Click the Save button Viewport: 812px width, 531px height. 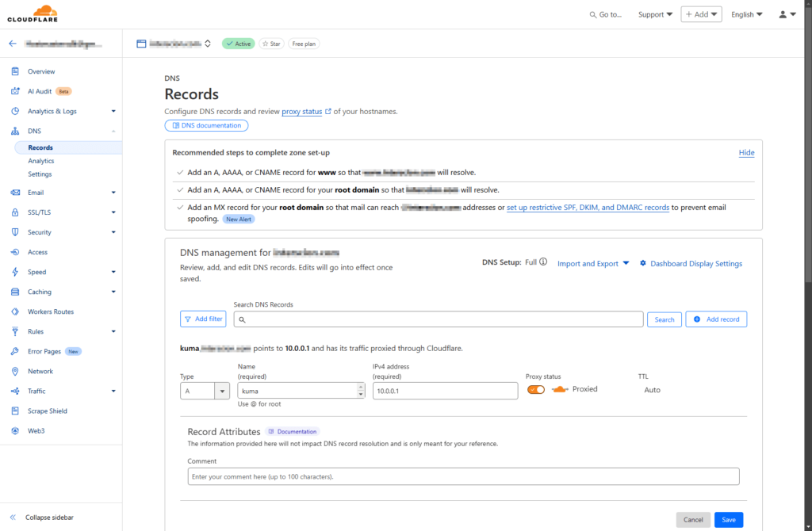tap(729, 520)
